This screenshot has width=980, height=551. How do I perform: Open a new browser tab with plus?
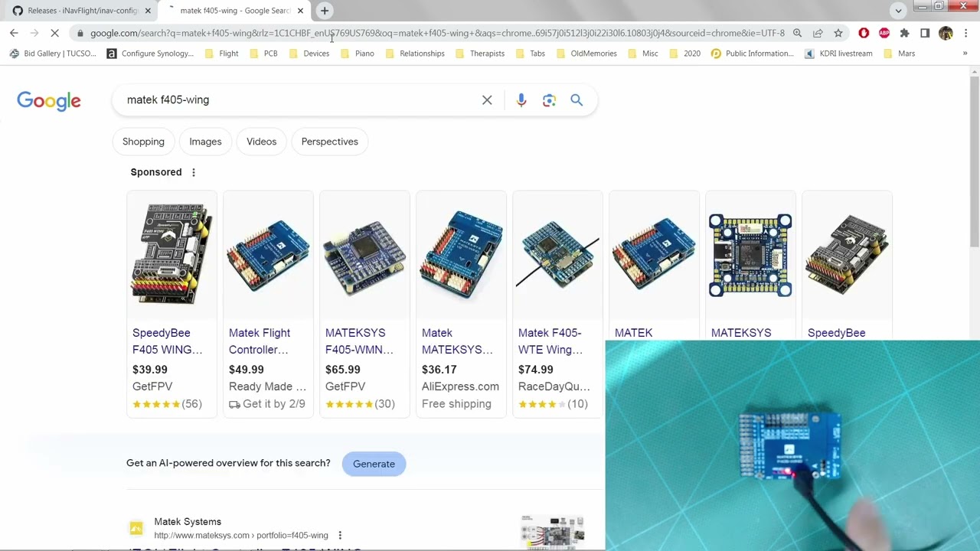tap(325, 11)
